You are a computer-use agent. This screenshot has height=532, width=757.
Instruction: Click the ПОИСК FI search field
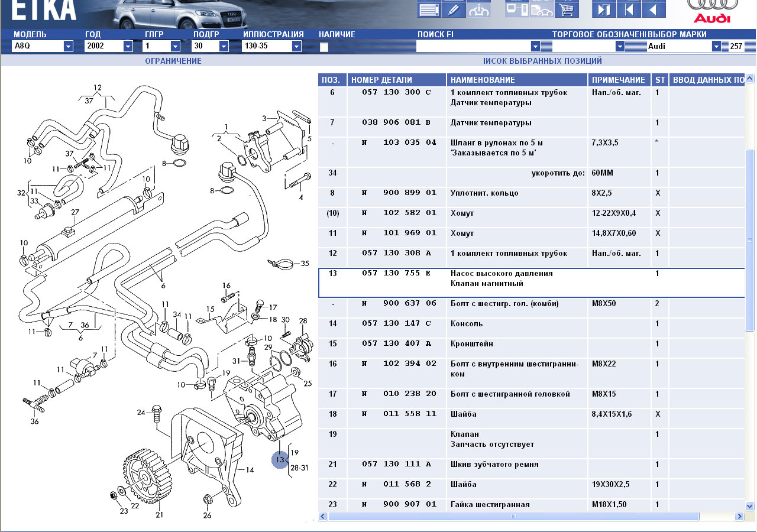pos(473,46)
